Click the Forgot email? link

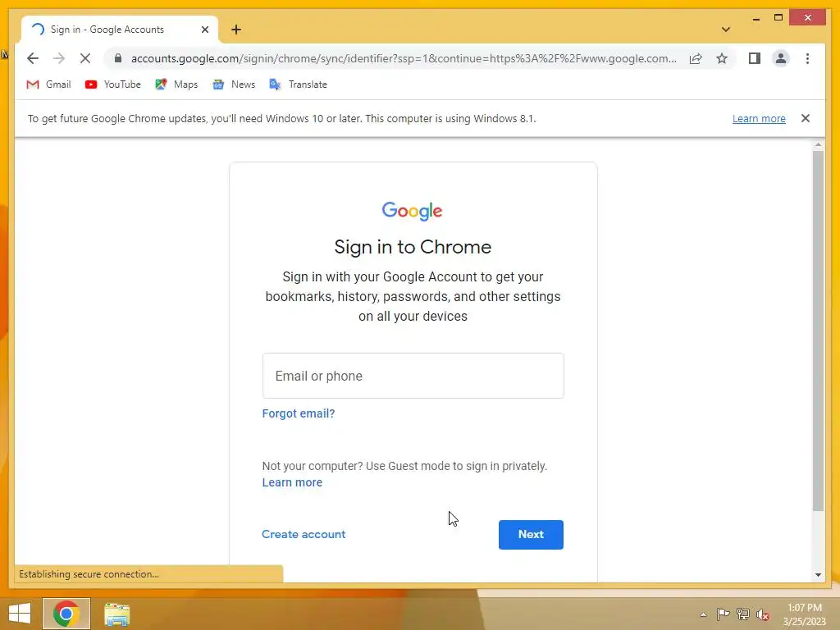299,413
